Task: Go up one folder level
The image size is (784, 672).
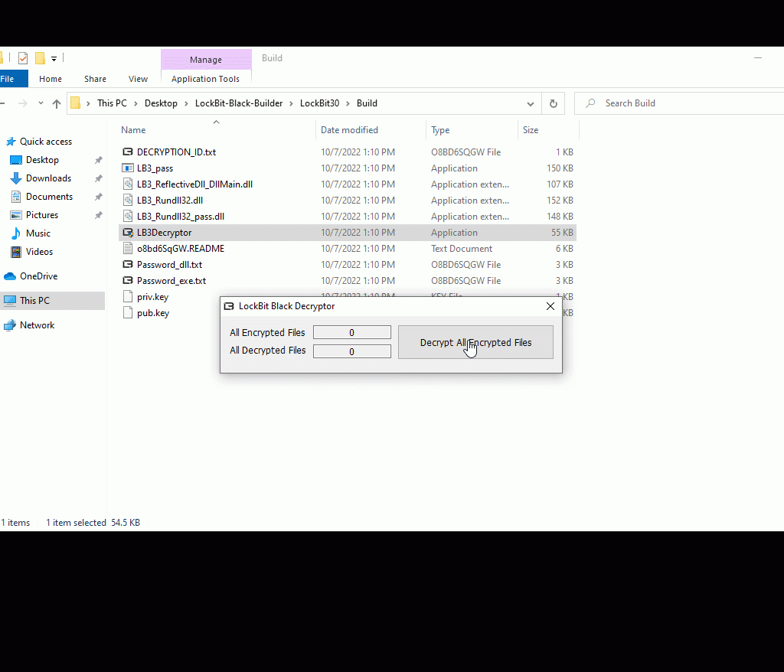Action: click(57, 103)
